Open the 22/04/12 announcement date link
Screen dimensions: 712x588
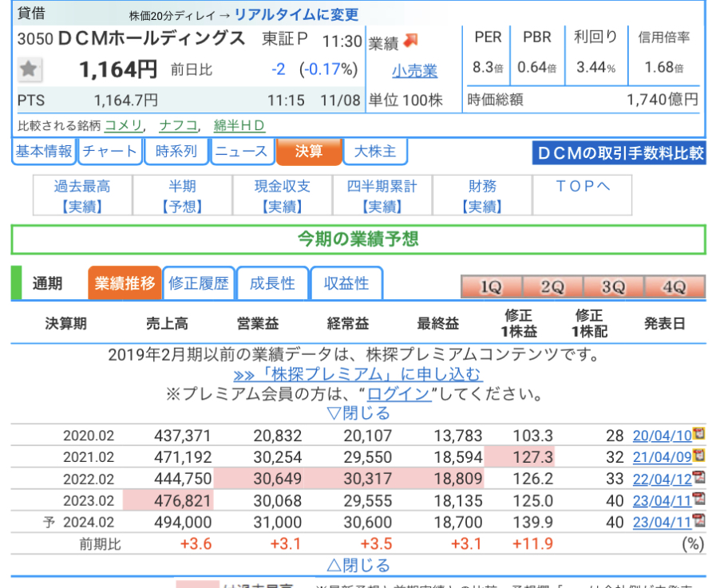(662, 479)
